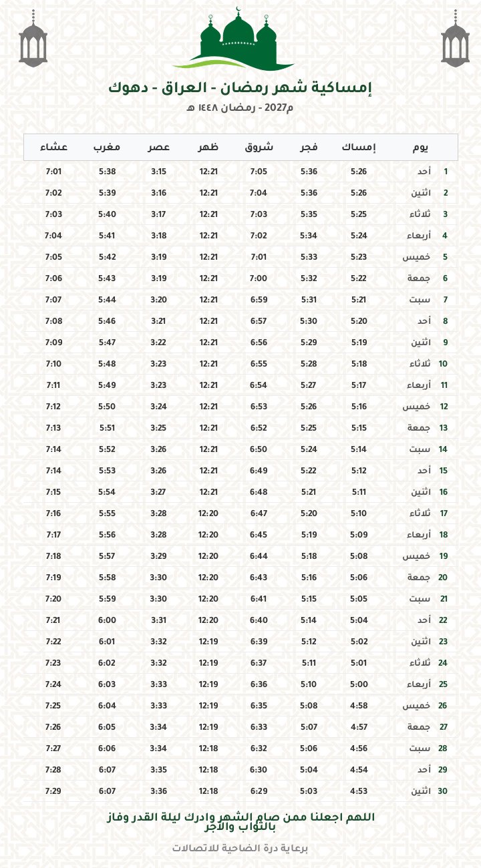Select the مغرب column header
This screenshot has height=868, width=481.
(107, 148)
